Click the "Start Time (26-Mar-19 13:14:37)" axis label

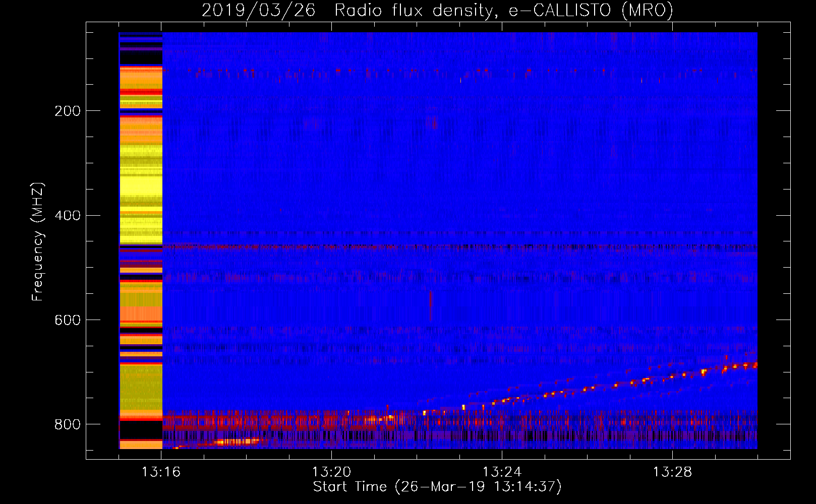pyautogui.click(x=437, y=487)
